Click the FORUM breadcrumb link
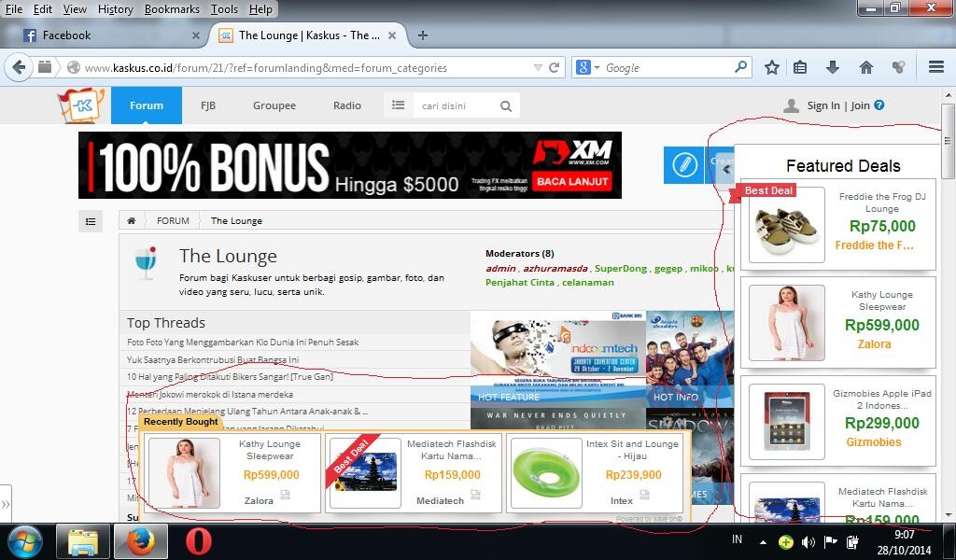956x560 pixels. pos(173,220)
